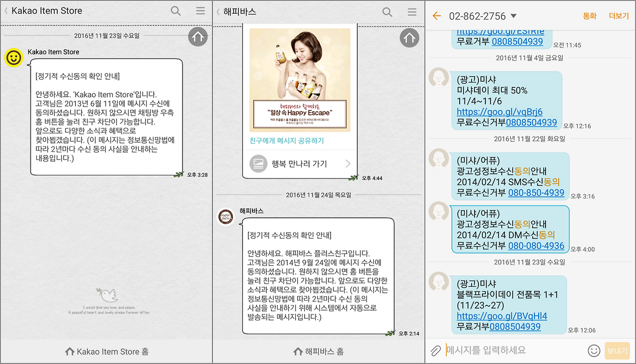Tap the Kakao Item Store 정기적 수신동의 message bubble
Image resolution: width=636 pixels, height=364 pixels.
point(106,117)
